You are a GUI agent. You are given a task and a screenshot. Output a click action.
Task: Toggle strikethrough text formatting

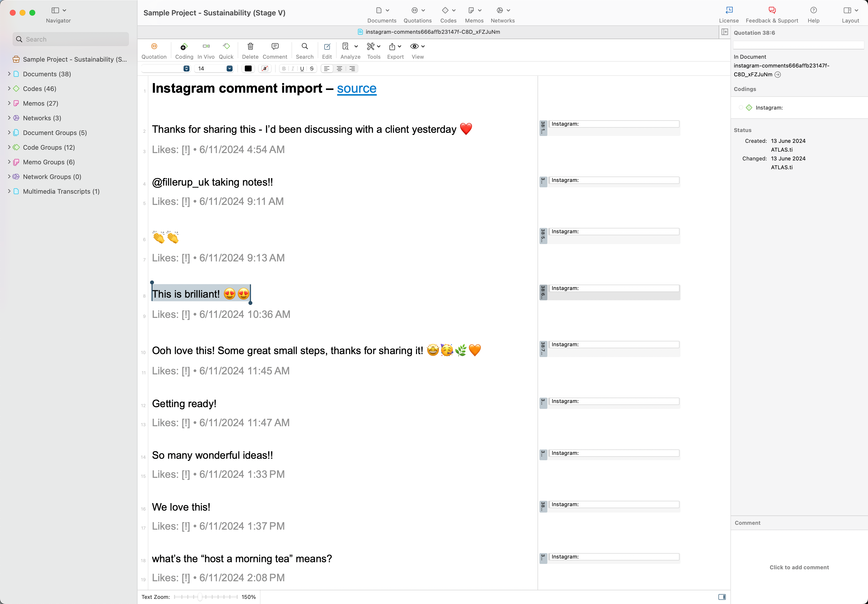pos(312,69)
